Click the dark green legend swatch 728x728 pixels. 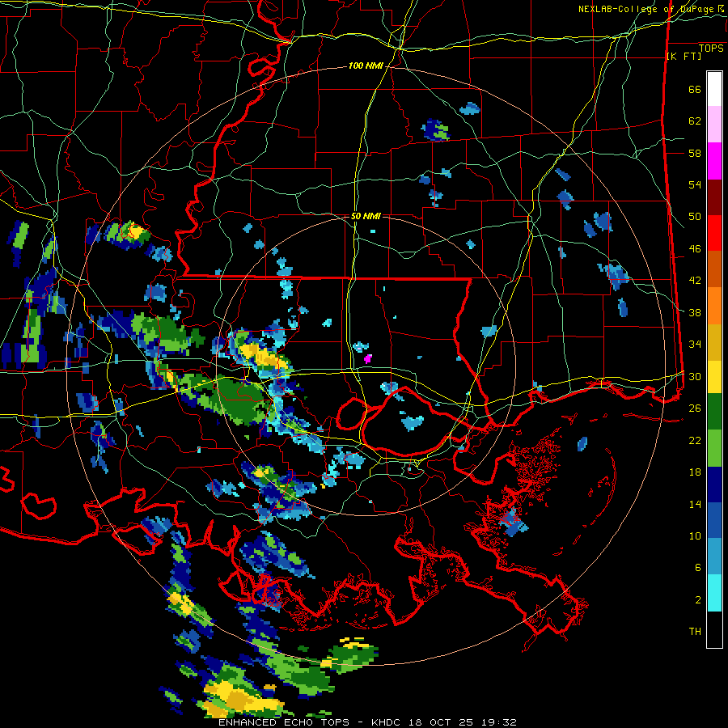(714, 412)
